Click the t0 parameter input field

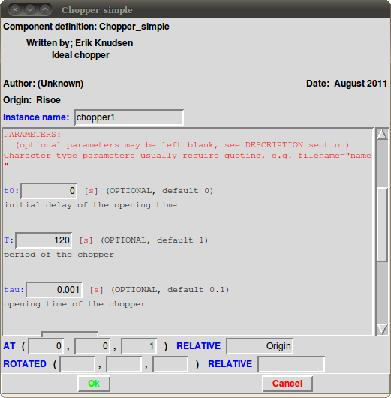pyautogui.click(x=49, y=191)
